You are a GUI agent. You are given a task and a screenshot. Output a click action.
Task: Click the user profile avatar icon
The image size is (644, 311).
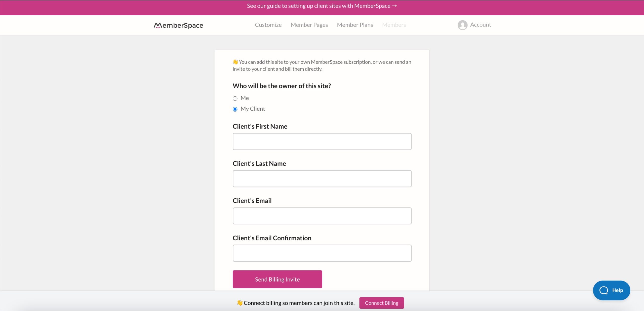click(462, 25)
